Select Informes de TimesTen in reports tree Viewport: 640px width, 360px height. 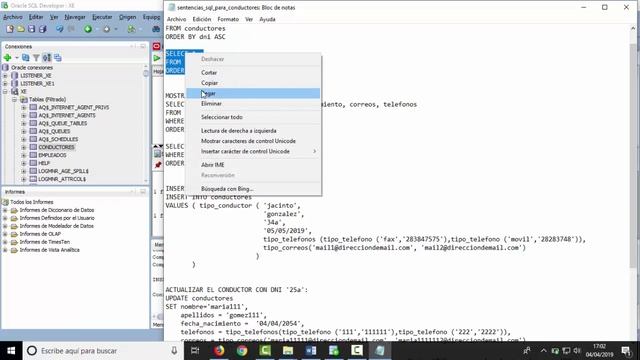[x=44, y=242]
